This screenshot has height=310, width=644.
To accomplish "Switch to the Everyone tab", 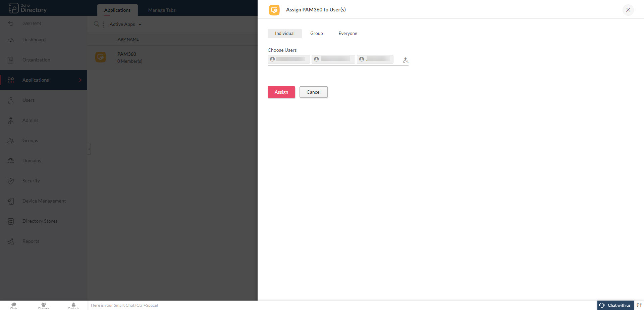I will (348, 33).
